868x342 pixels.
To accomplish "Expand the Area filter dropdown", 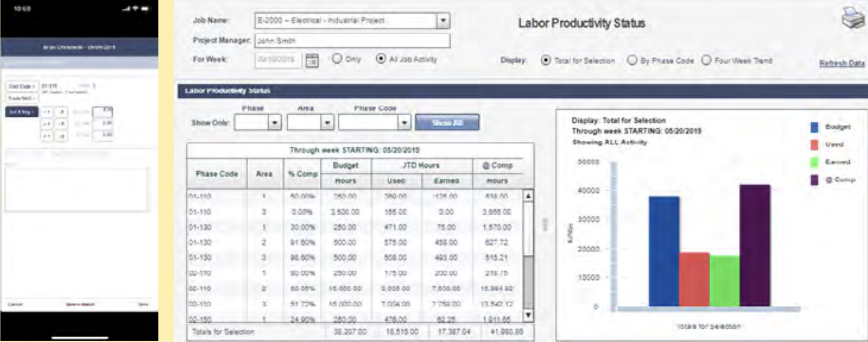I will pos(327,123).
